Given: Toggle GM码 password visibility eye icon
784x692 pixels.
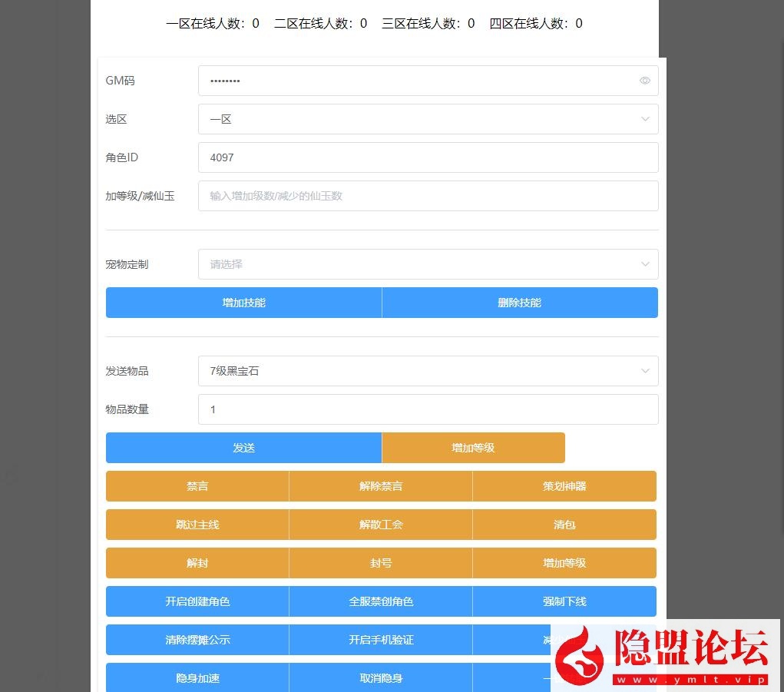Looking at the screenshot, I should (x=645, y=80).
